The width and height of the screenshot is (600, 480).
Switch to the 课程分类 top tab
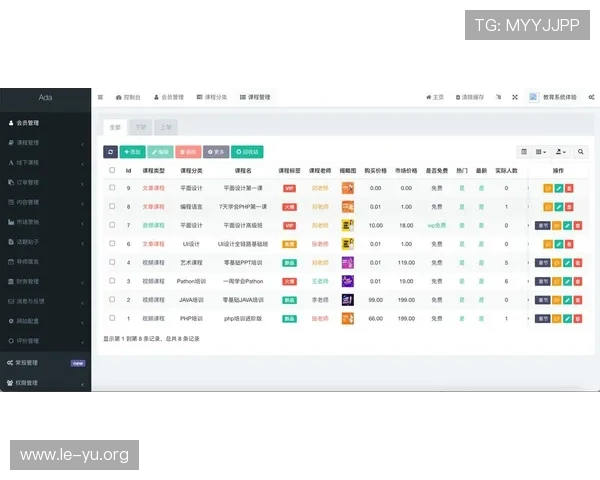tap(212, 97)
